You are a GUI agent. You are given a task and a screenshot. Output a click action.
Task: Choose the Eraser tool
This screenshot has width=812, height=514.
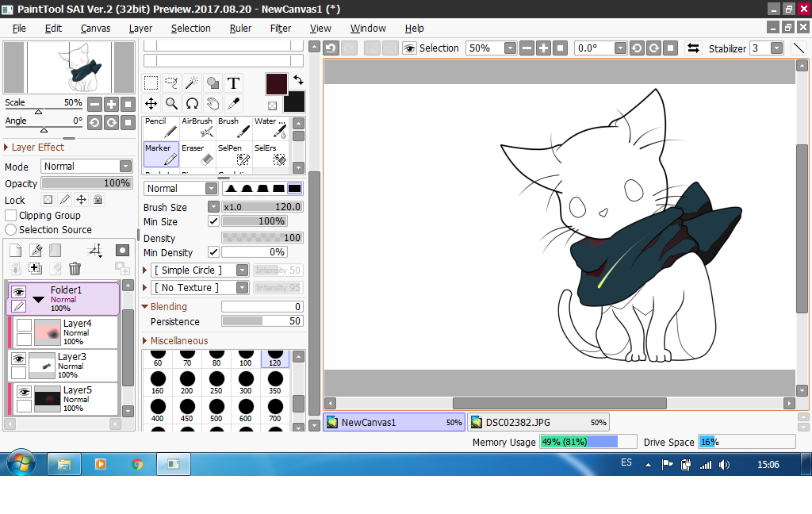197,155
